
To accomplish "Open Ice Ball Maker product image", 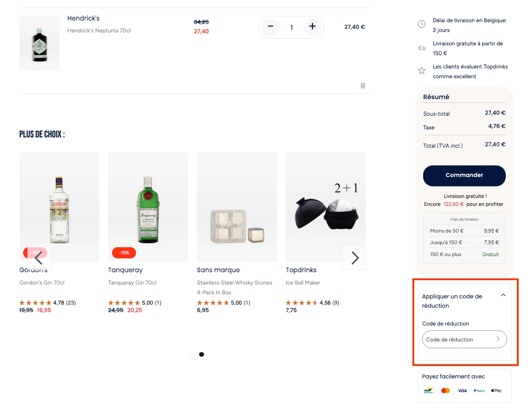I will 326,207.
